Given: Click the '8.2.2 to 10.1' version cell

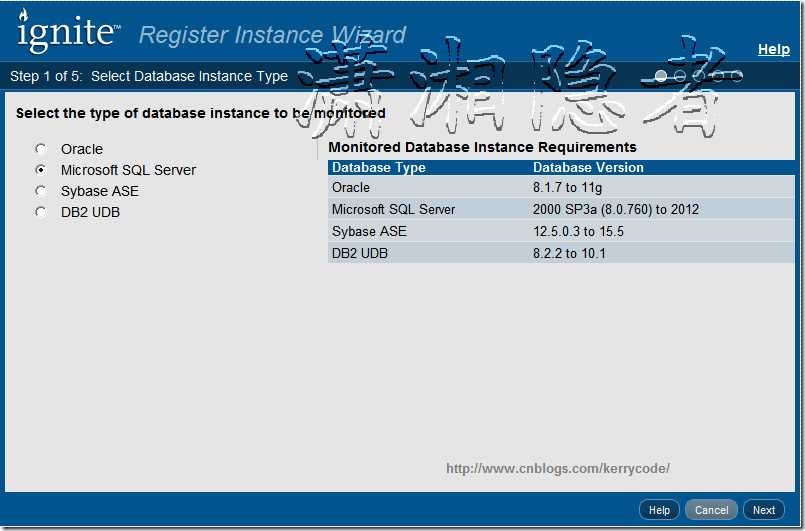Looking at the screenshot, I should (569, 254).
